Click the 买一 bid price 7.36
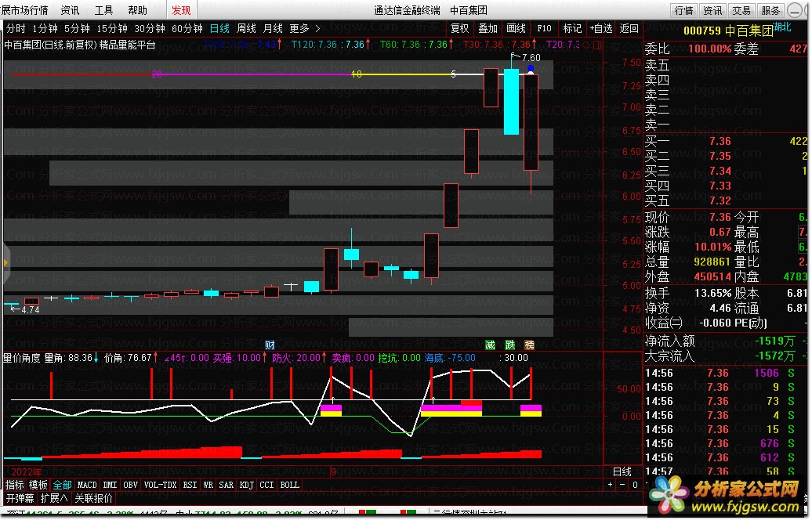Viewport: 812px width, 520px height. pyautogui.click(x=720, y=141)
